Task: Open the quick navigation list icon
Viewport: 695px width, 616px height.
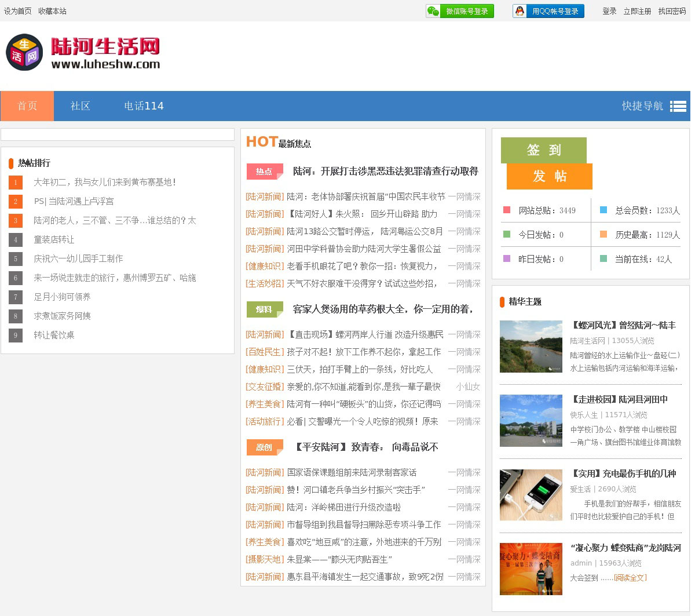Action: coord(678,106)
